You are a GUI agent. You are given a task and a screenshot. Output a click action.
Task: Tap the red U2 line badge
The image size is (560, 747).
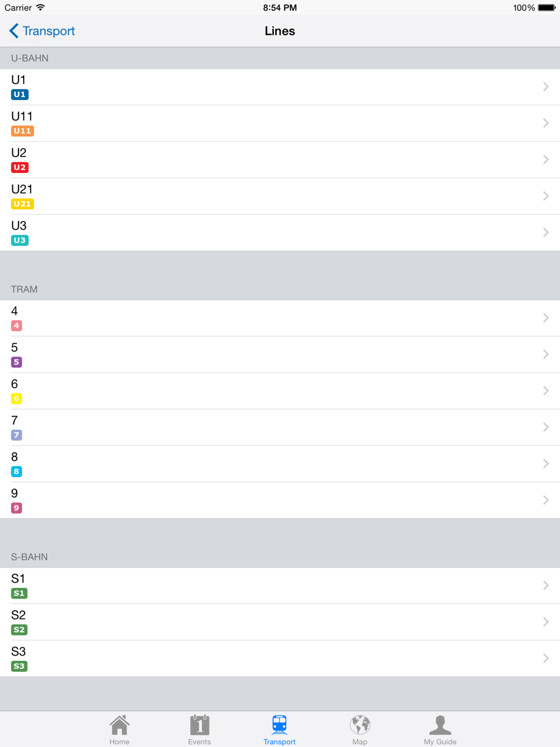point(20,167)
